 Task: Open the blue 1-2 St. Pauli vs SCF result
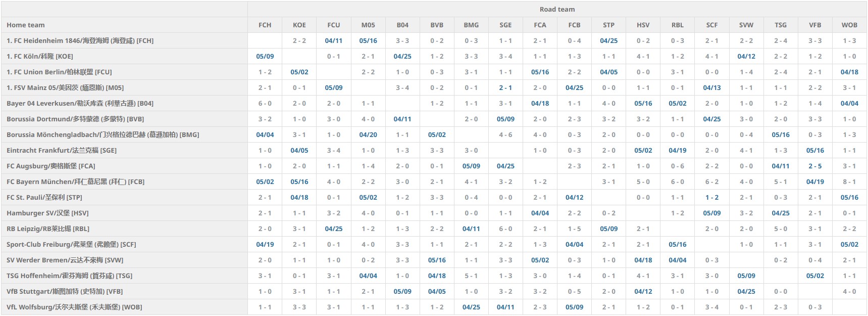711,197
